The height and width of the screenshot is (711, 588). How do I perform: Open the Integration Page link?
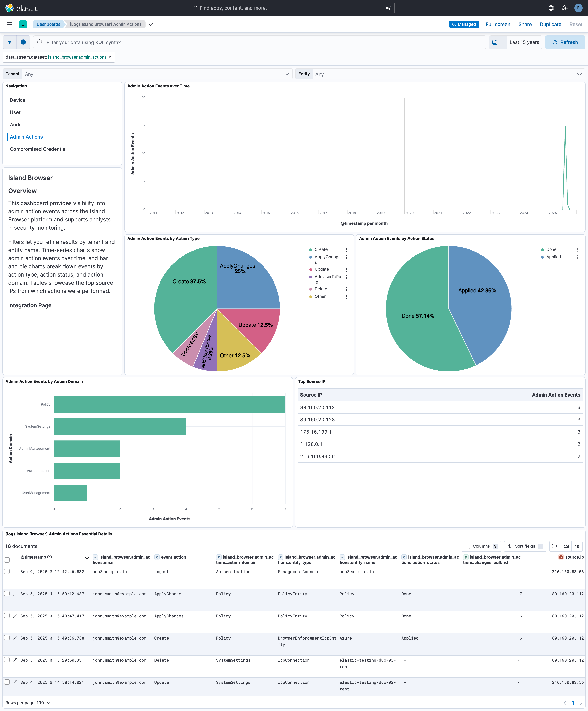[x=29, y=305]
